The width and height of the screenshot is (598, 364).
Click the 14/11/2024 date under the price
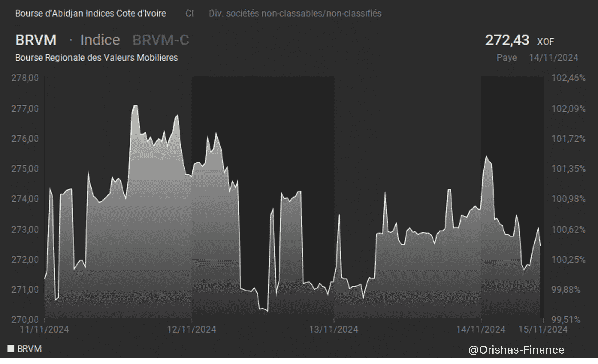coord(554,58)
